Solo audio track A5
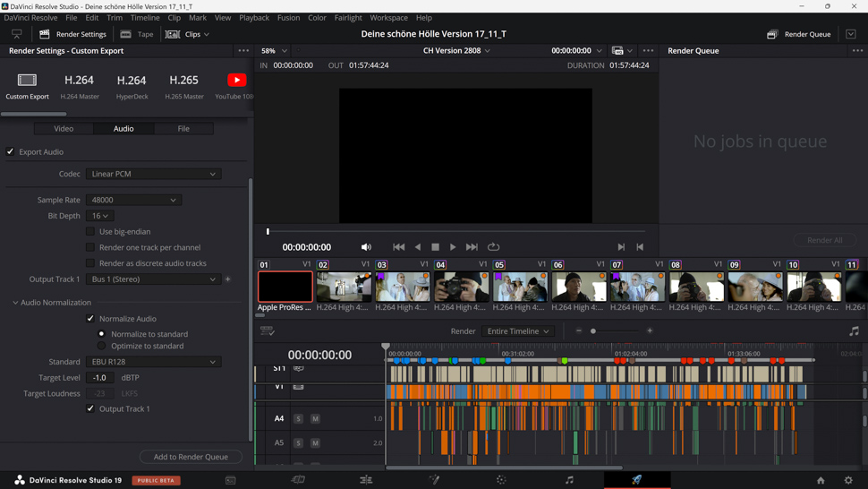 point(298,443)
